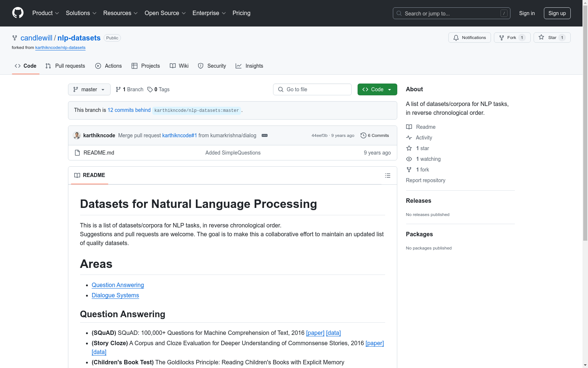This screenshot has height=368, width=588.
Task: Click the karthikncode avatar image
Action: (x=77, y=135)
